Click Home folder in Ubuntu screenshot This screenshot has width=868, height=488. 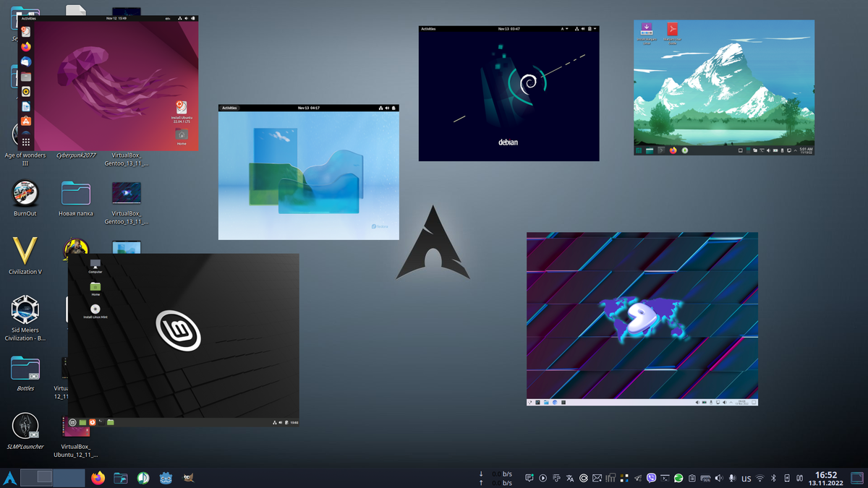182,137
